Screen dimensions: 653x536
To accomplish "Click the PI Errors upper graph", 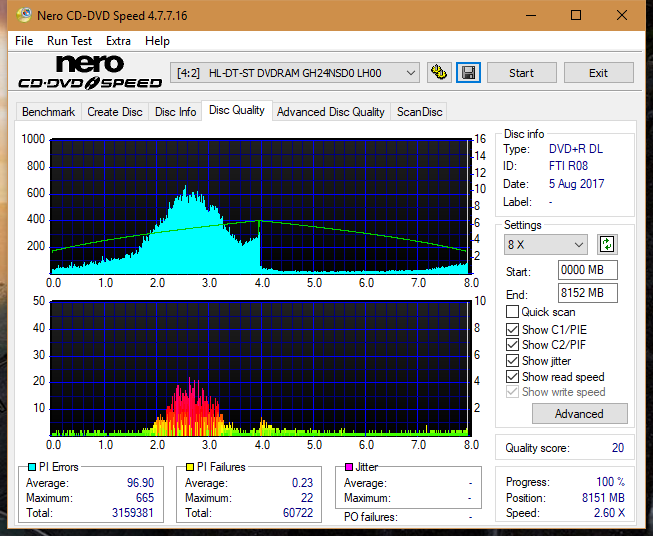I will [261, 206].
